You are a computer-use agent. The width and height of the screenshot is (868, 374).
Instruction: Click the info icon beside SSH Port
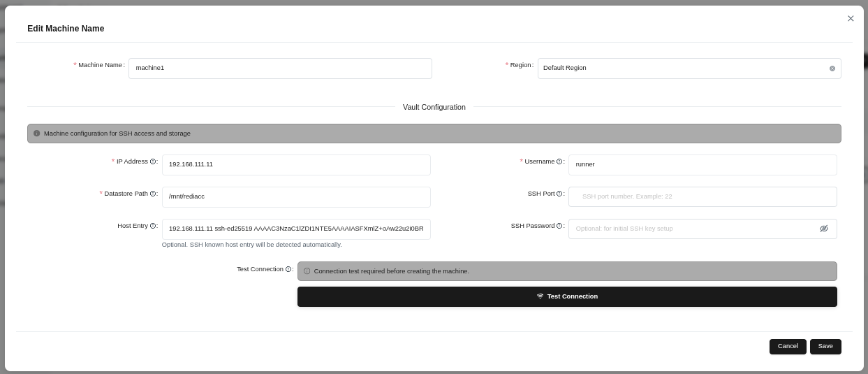click(559, 194)
